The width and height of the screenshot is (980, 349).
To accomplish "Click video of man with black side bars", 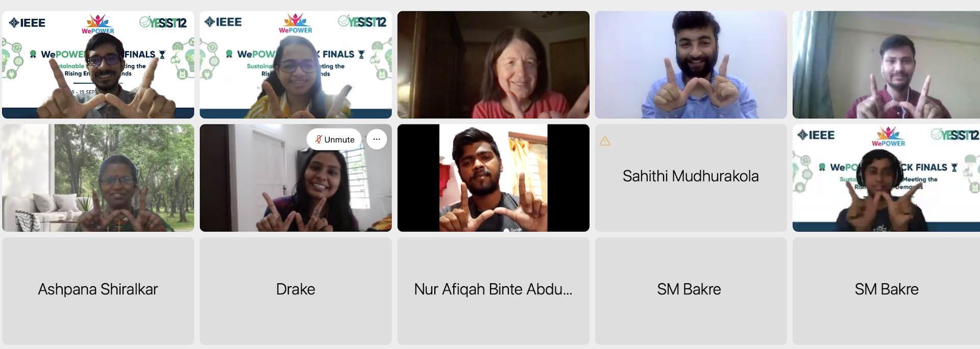I will point(493,178).
